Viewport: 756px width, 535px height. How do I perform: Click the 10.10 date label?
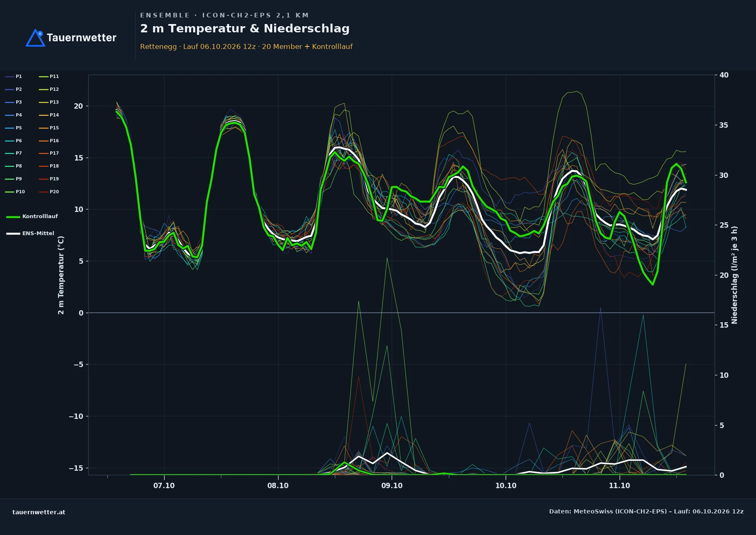(506, 486)
